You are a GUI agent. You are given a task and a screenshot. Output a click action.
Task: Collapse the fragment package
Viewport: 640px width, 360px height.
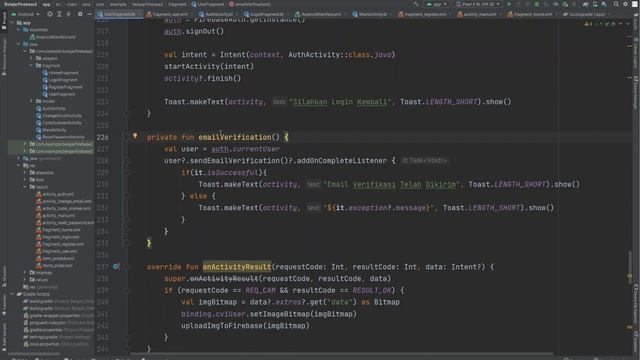[x=32, y=65]
